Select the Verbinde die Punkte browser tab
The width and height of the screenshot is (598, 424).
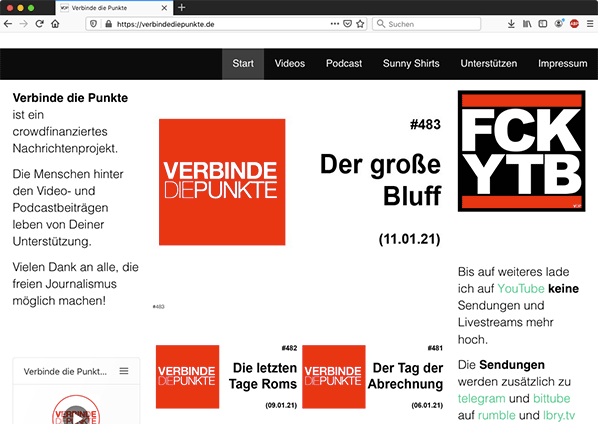(114, 8)
